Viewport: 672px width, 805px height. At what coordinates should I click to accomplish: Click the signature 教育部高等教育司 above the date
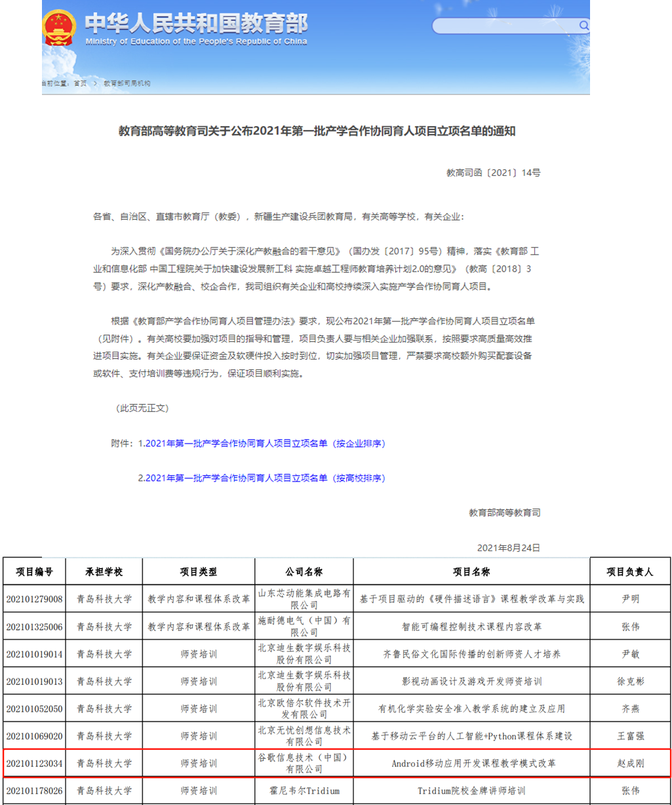point(505,513)
